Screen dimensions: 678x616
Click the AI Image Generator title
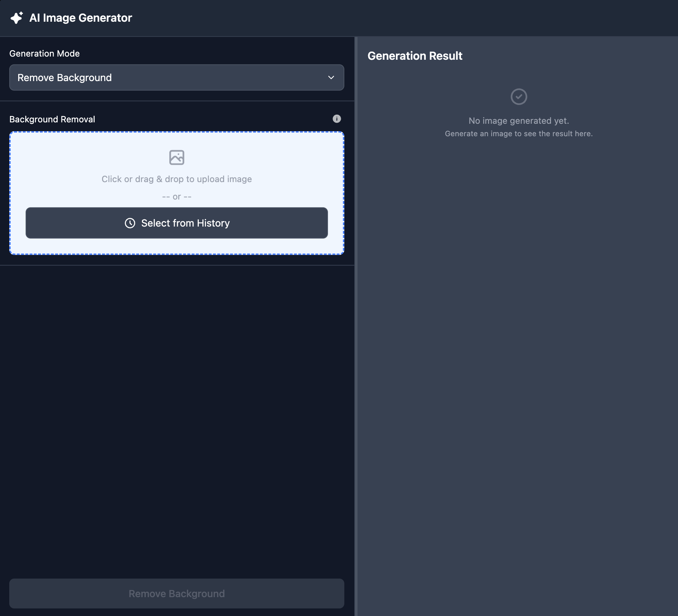click(80, 18)
